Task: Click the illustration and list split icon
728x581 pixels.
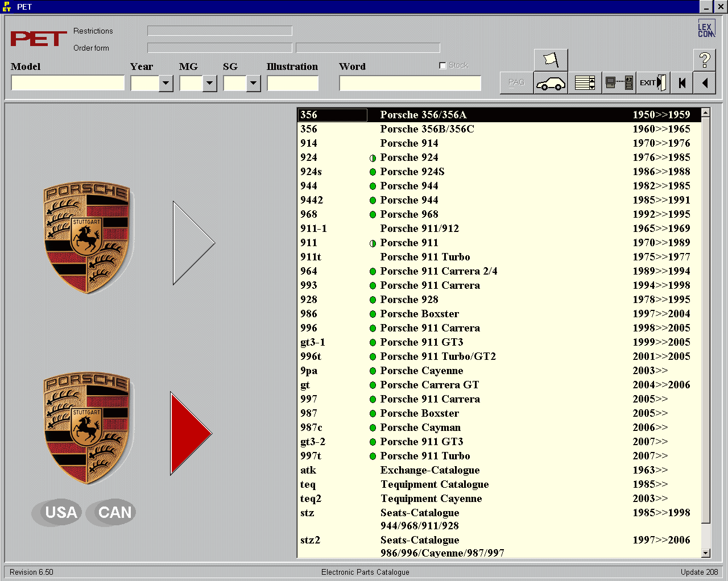Action: coord(619,83)
